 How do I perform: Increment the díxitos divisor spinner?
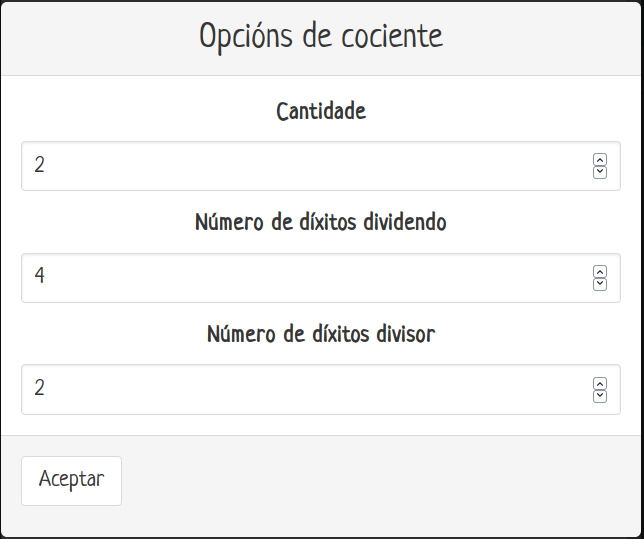point(600,383)
